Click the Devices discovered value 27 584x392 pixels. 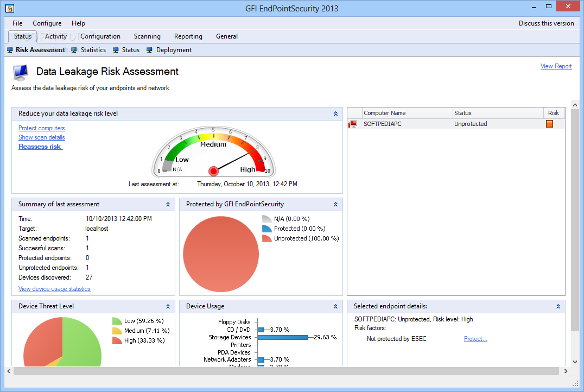(89, 277)
